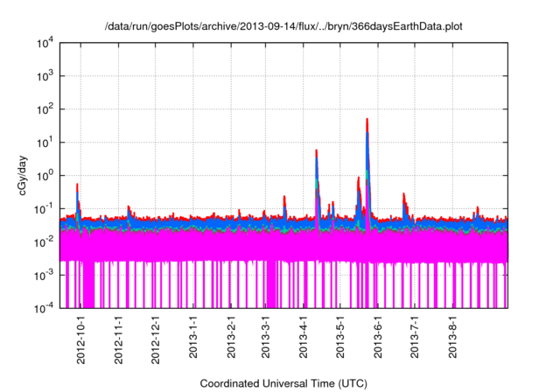Click the Coordinated Universal Time (UTC) axis label
This screenshot has width=560, height=392.
284,383
